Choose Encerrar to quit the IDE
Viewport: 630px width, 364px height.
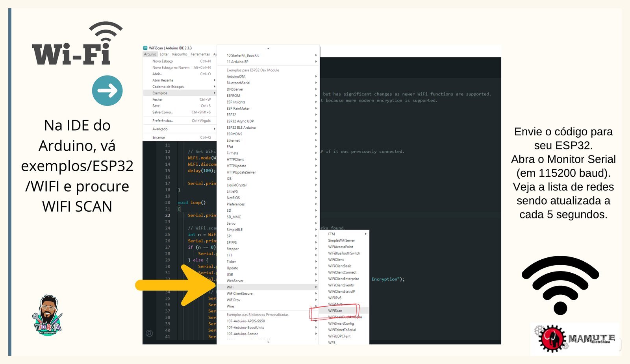tap(180, 138)
